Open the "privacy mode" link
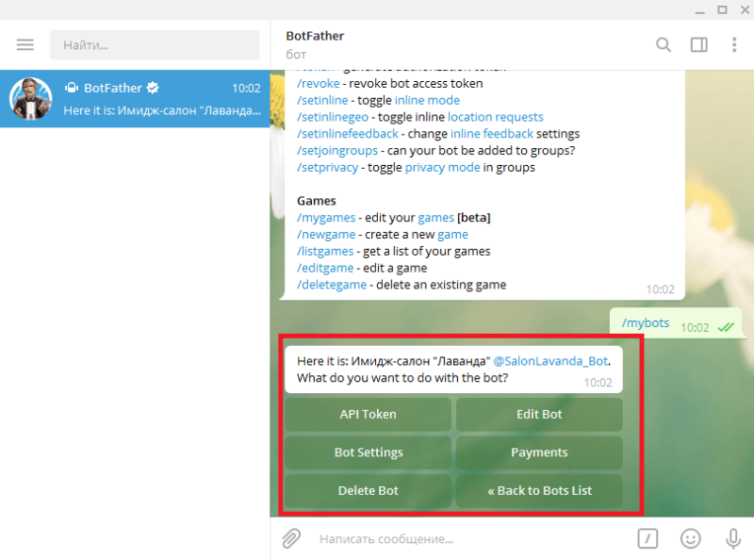754x560 pixels. (x=442, y=168)
